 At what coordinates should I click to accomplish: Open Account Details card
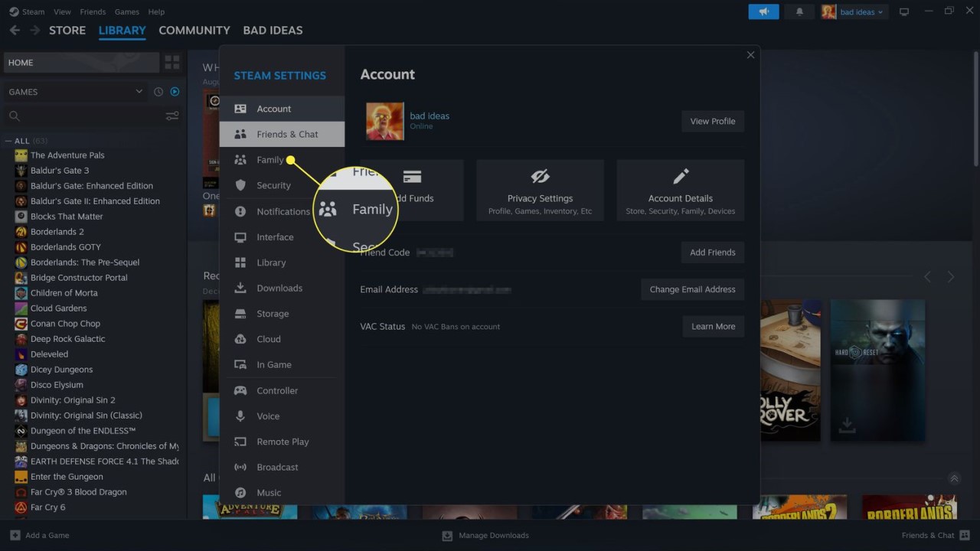(x=680, y=191)
